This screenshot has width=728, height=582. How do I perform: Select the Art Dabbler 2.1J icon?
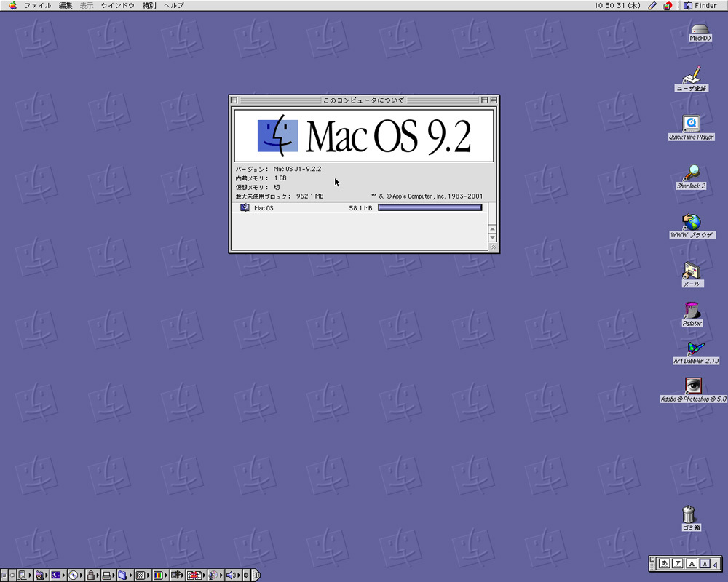695,352
